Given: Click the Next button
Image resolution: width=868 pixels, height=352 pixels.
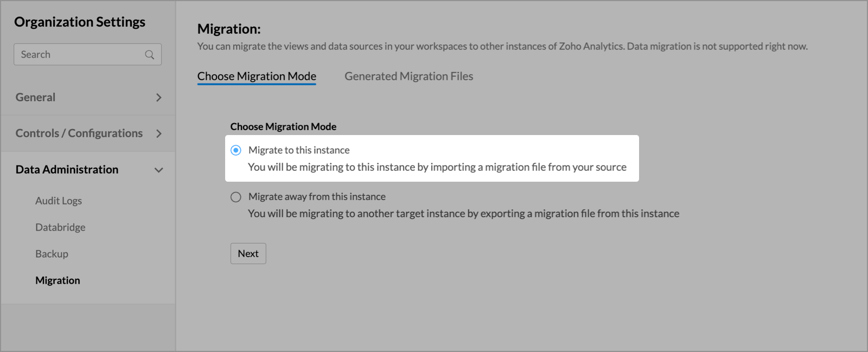Looking at the screenshot, I should point(248,253).
